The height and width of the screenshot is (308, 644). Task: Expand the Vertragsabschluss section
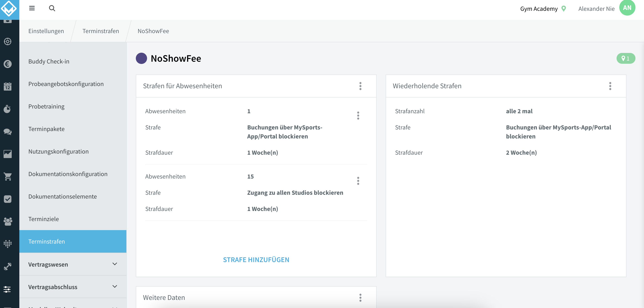[73, 287]
